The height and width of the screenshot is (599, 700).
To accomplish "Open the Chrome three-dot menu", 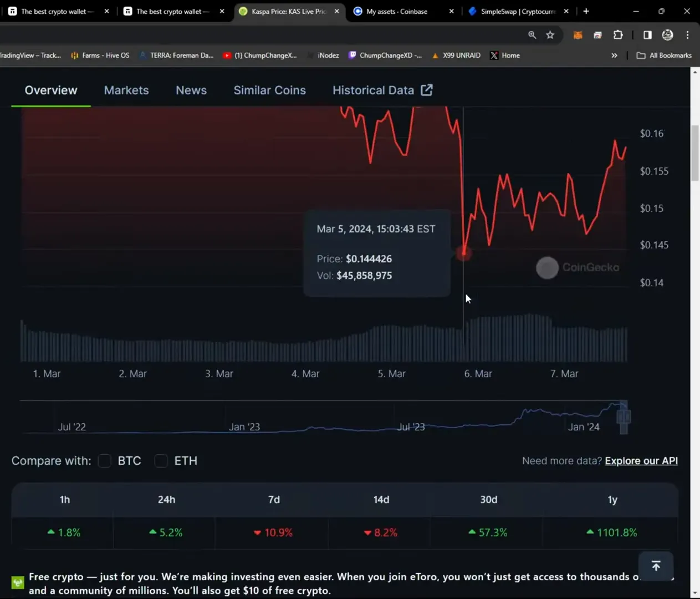I will click(688, 35).
